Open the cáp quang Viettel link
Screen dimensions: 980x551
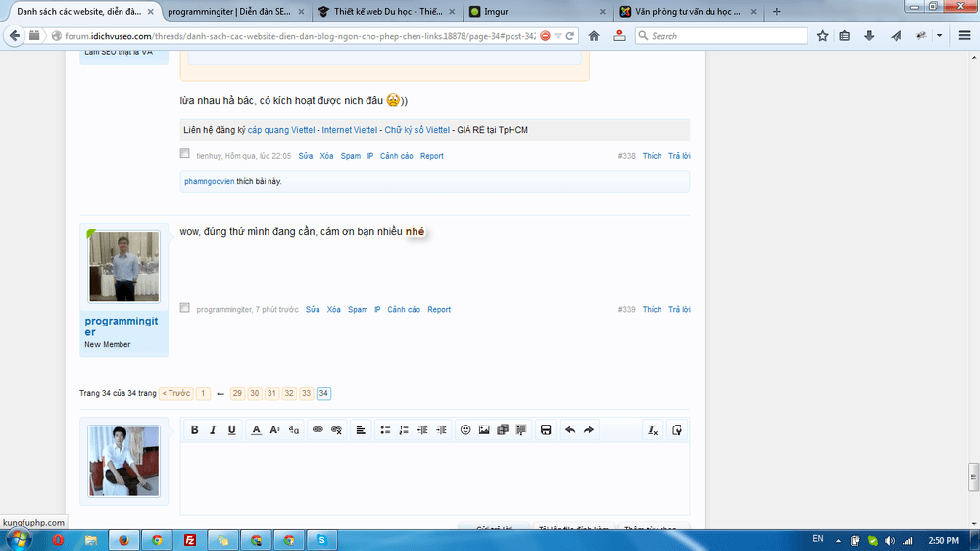(281, 130)
